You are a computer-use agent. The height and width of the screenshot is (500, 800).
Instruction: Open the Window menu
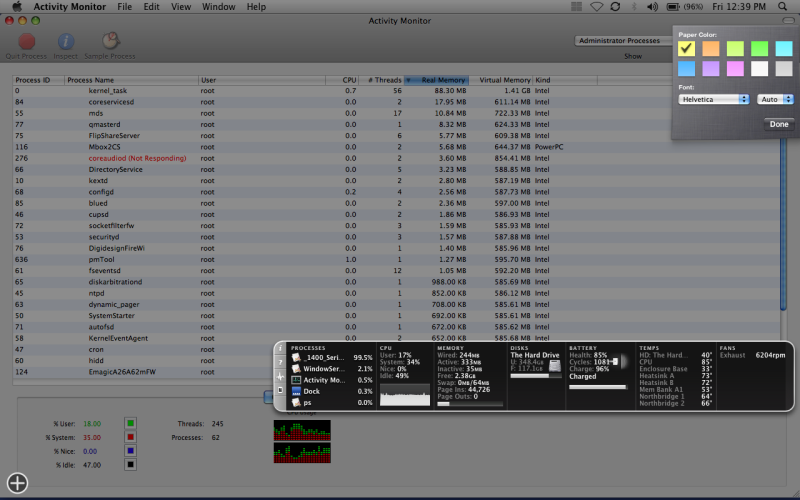pyautogui.click(x=219, y=7)
